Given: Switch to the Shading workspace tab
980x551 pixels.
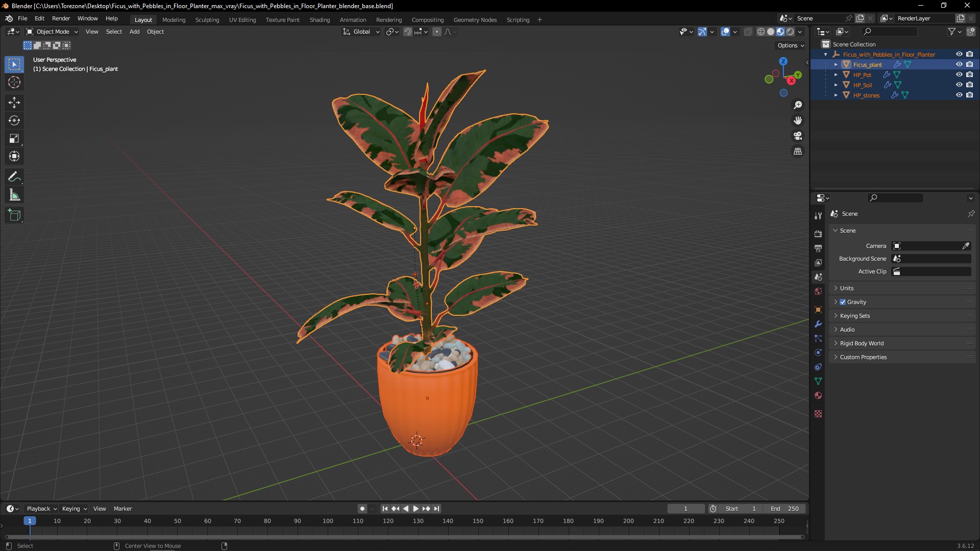Looking at the screenshot, I should point(320,20).
